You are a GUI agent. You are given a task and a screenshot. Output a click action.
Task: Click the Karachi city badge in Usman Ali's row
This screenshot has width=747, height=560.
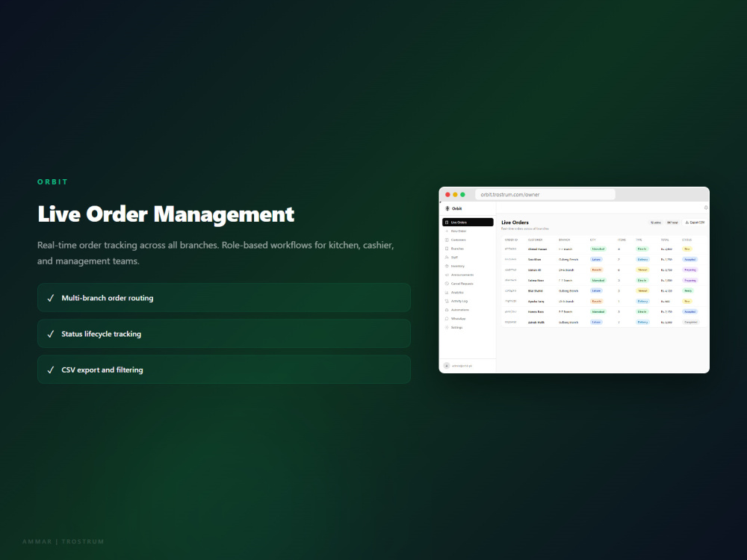click(x=596, y=270)
